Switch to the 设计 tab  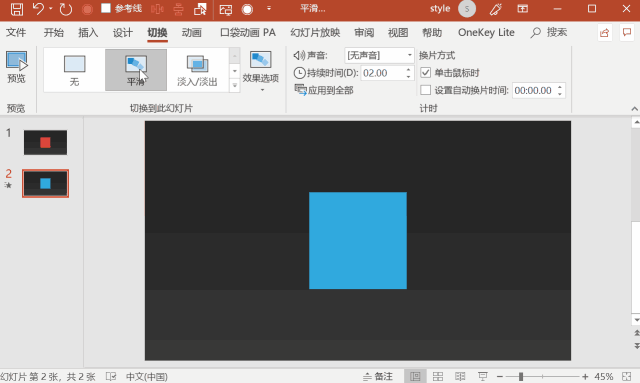click(122, 32)
